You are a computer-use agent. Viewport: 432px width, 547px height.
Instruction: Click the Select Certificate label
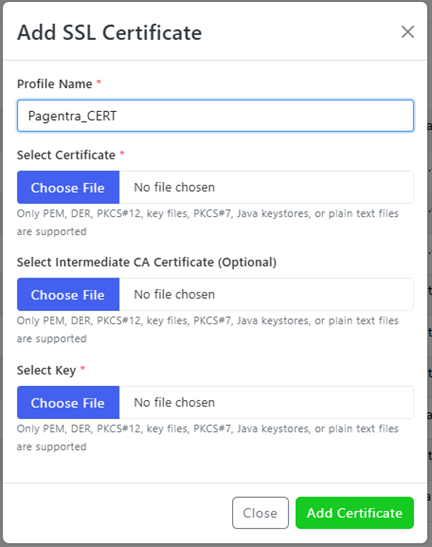coord(66,155)
